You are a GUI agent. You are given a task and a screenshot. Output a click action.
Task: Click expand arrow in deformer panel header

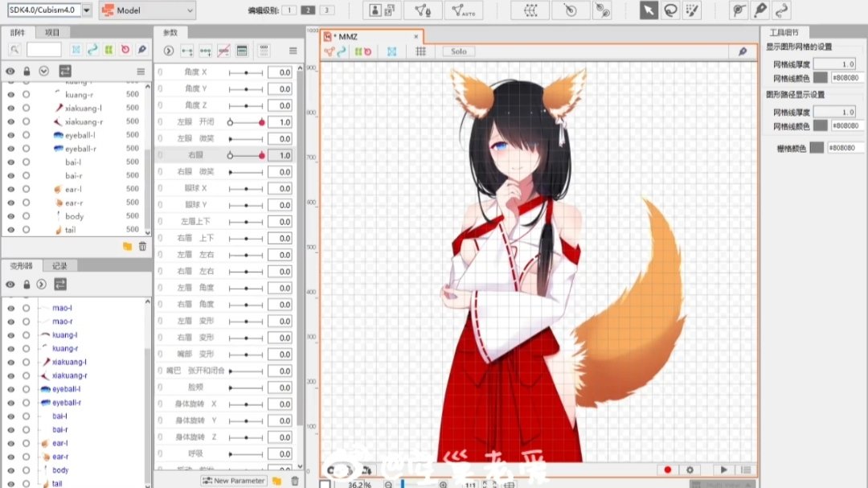[42, 284]
